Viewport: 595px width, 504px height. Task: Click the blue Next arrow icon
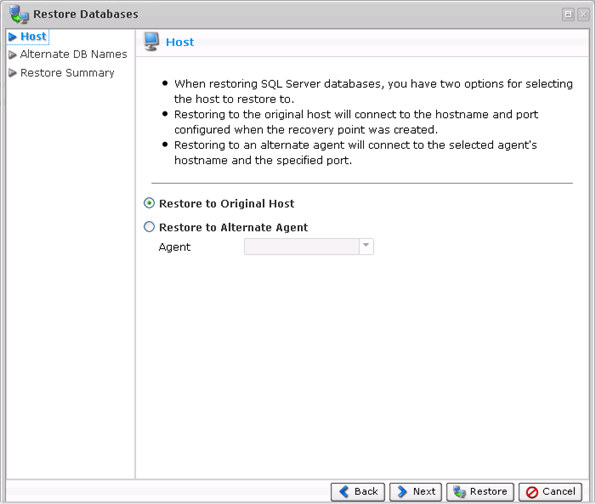coord(402,491)
